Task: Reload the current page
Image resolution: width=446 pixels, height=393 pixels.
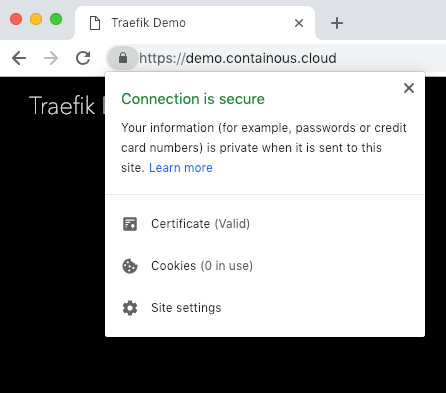Action: (83, 58)
